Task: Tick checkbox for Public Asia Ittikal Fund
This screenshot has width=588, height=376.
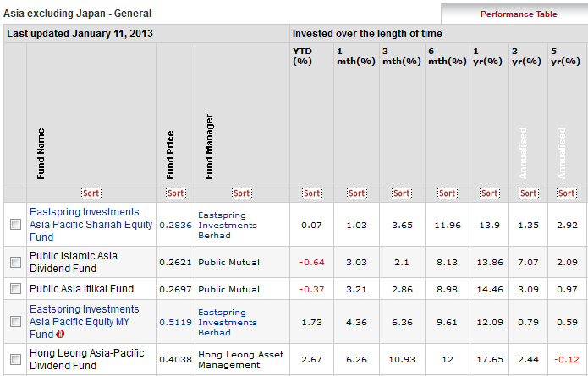Action: click(x=15, y=289)
